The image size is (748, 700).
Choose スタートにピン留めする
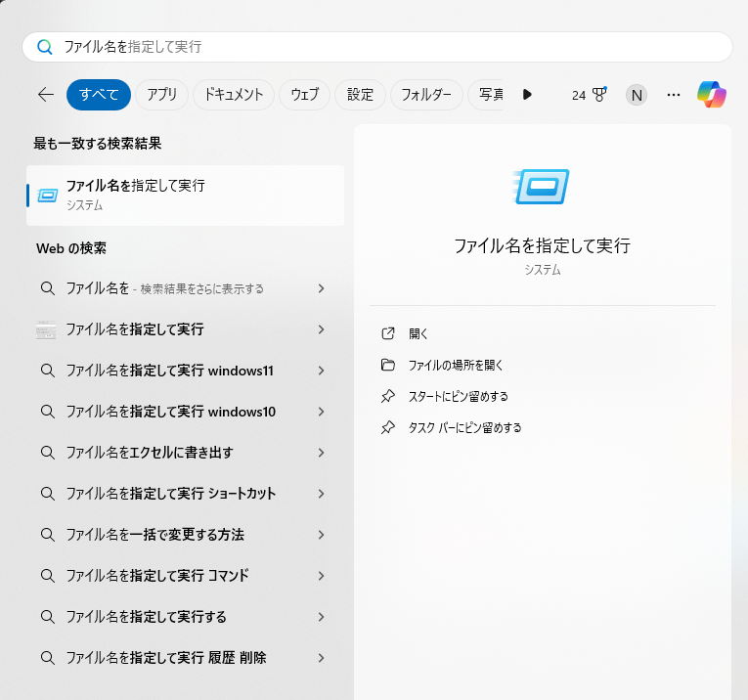pos(458,396)
